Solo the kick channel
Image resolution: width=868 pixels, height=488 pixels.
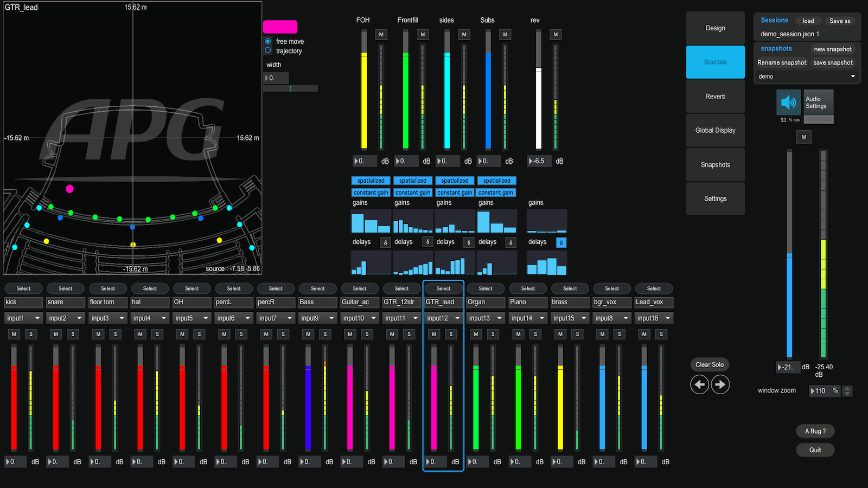pyautogui.click(x=31, y=334)
